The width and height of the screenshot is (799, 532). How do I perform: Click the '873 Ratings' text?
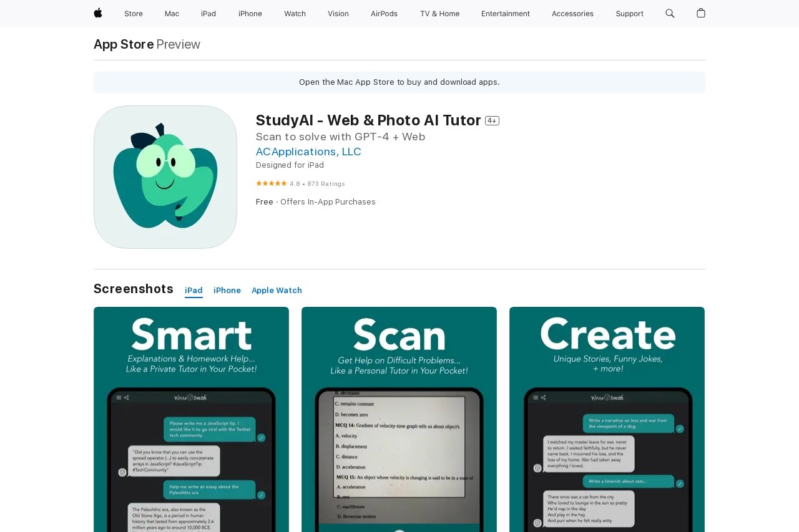tap(326, 184)
